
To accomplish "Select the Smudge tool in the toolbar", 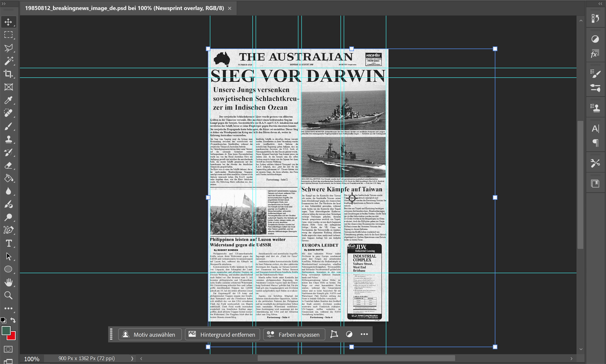I will (8, 204).
